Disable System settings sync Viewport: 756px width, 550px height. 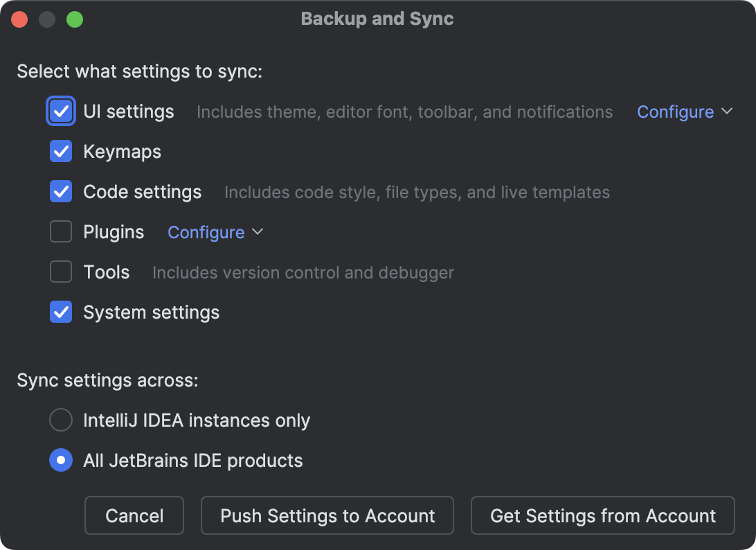60,312
